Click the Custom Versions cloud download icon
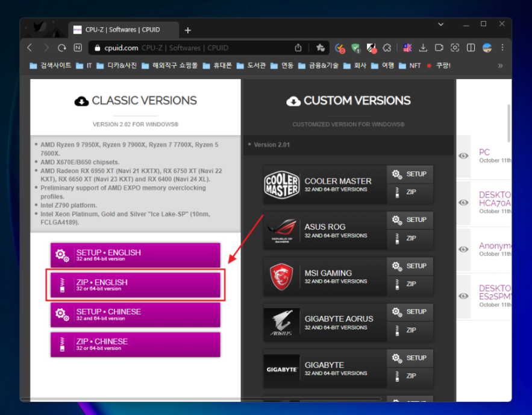The height and width of the screenshot is (415, 532). (293, 101)
